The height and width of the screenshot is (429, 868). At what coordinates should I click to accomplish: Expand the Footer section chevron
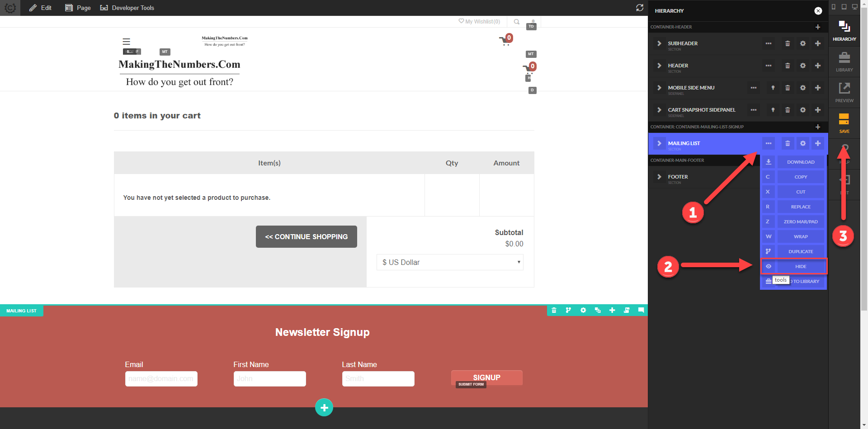pyautogui.click(x=659, y=177)
